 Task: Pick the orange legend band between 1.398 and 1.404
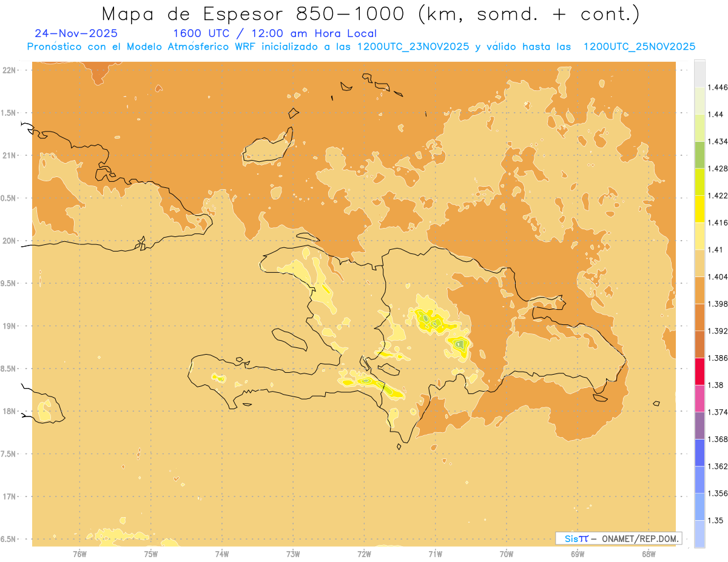(x=699, y=290)
